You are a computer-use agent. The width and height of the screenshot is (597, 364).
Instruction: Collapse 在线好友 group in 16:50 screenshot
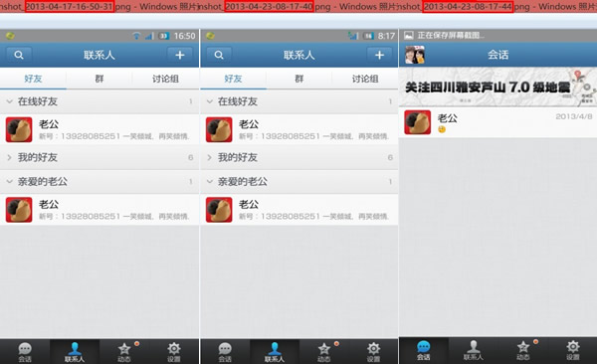(x=99, y=101)
